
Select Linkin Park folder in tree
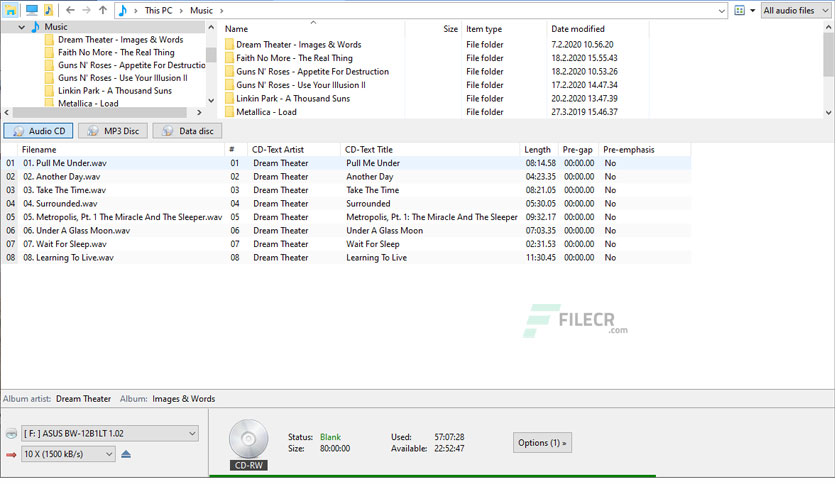[115, 91]
